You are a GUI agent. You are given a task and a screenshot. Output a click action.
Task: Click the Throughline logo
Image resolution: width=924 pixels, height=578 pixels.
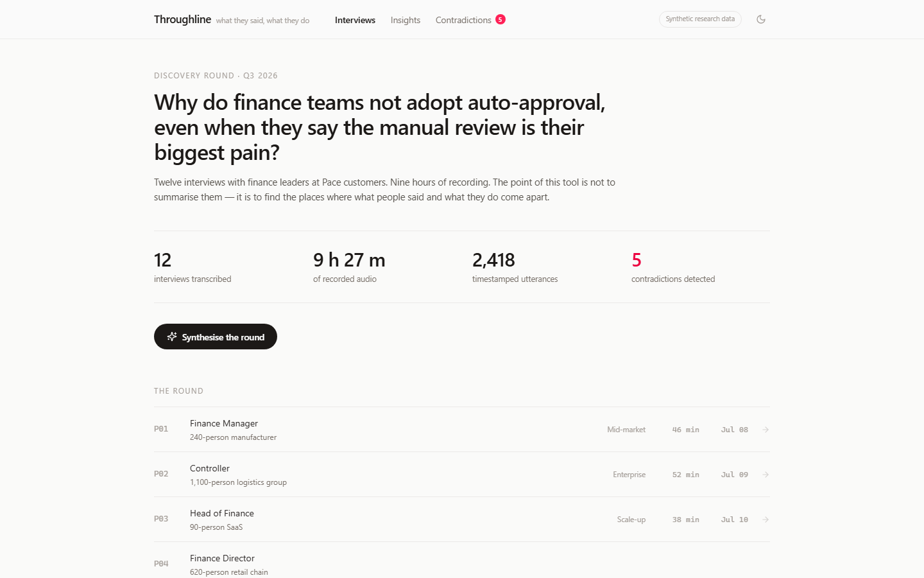pos(182,19)
